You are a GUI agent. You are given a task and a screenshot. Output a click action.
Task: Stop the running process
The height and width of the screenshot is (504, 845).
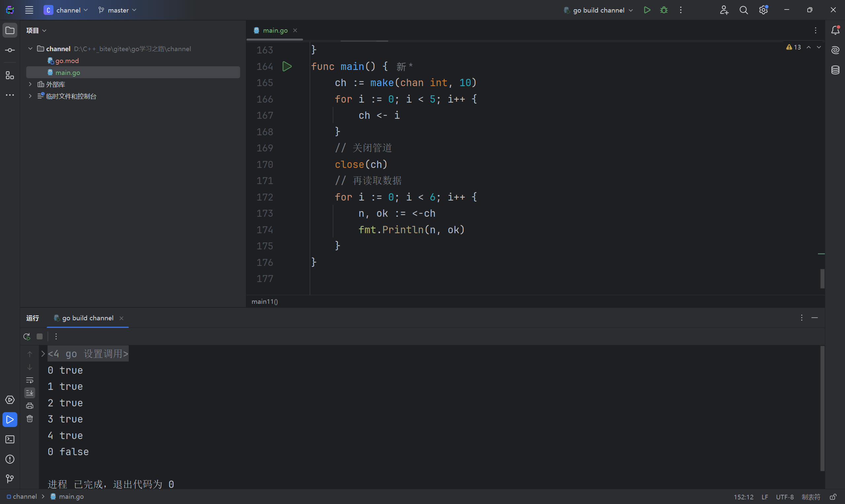(x=40, y=336)
